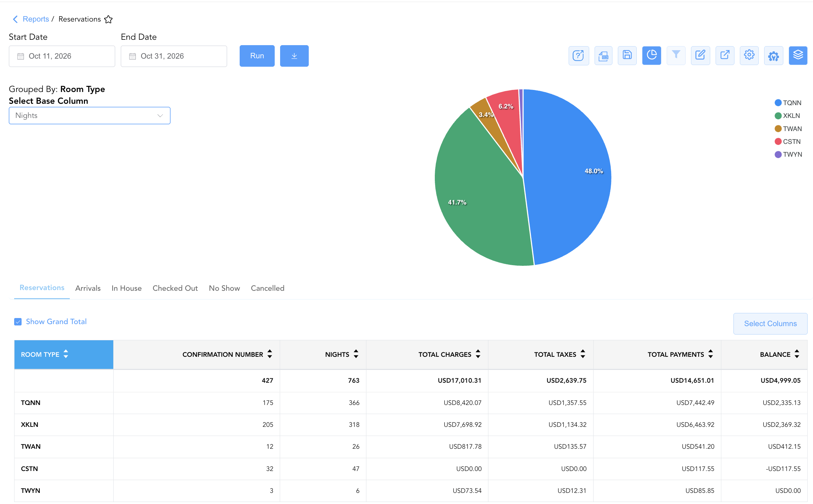The width and height of the screenshot is (813, 504).
Task: Sort by Total Taxes arrows
Action: [583, 354]
